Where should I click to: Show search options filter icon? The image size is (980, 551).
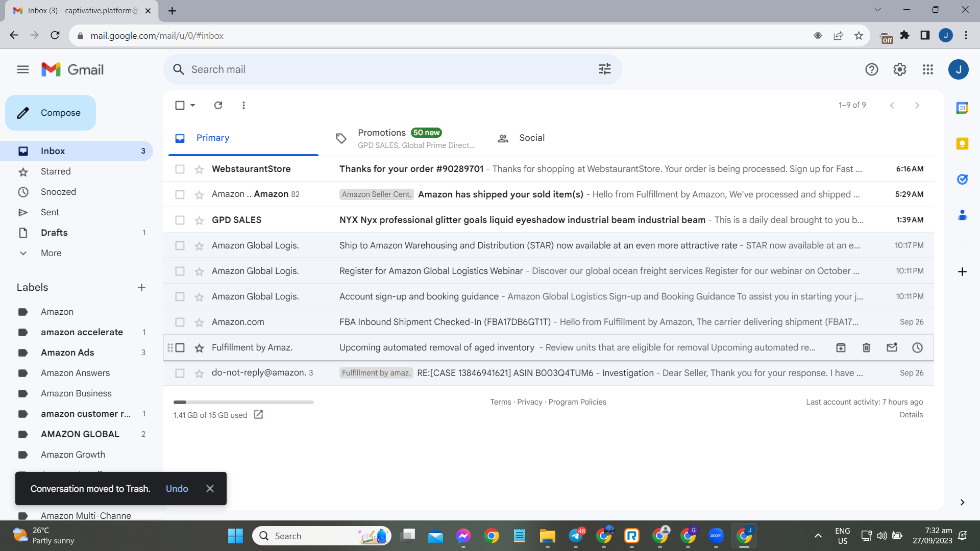[x=605, y=69]
